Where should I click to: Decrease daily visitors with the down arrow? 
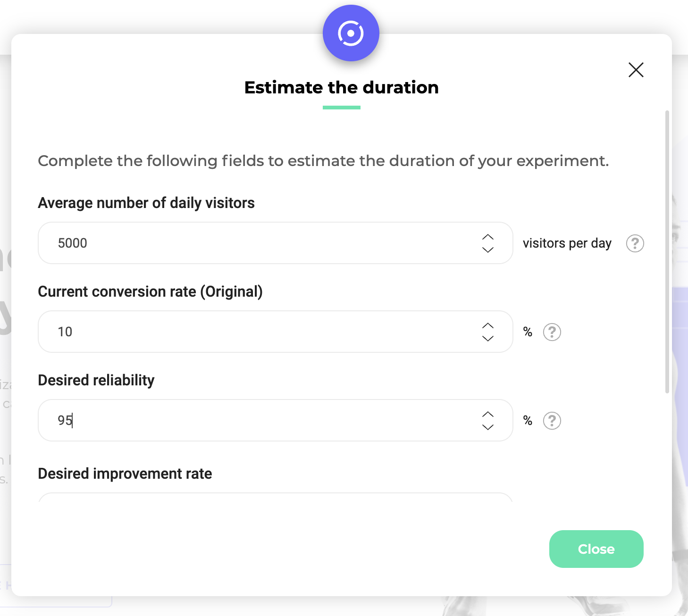tap(488, 250)
